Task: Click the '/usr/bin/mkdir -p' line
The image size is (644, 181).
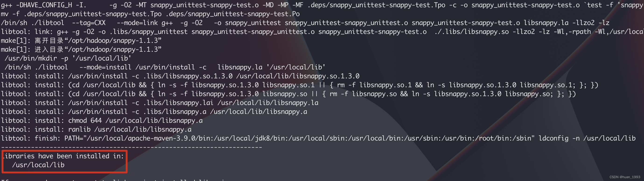Action: [x=68, y=58]
